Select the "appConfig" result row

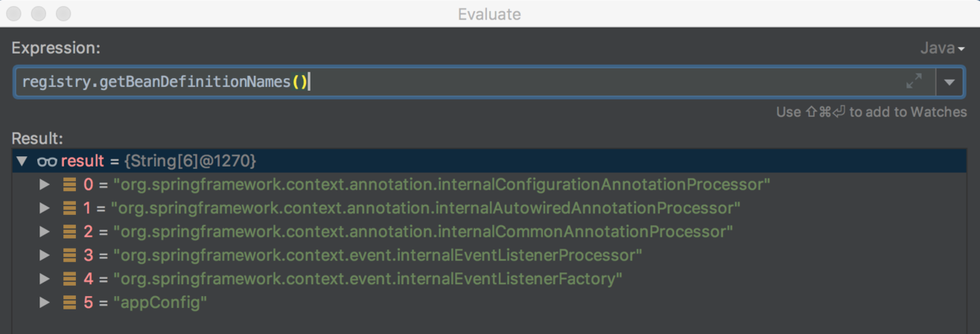(x=160, y=302)
